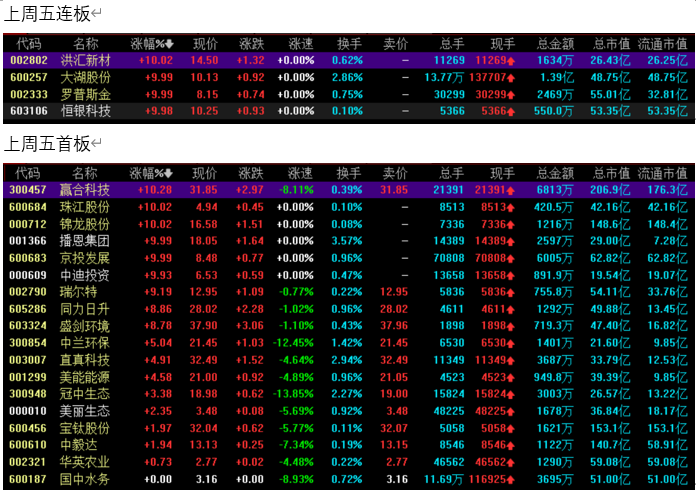Select the 洪汇新材 stock row
This screenshot has height=494, width=696.
tap(348, 60)
